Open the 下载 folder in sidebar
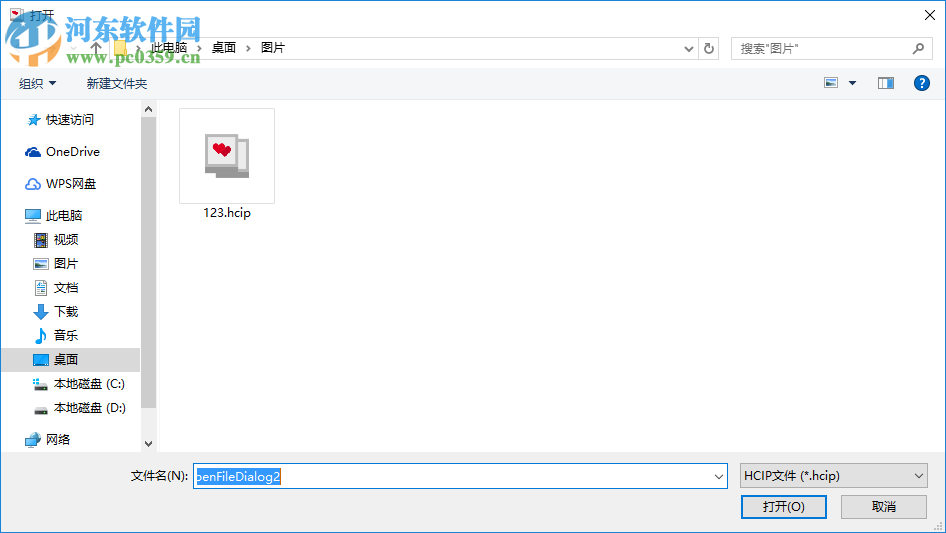 (66, 311)
